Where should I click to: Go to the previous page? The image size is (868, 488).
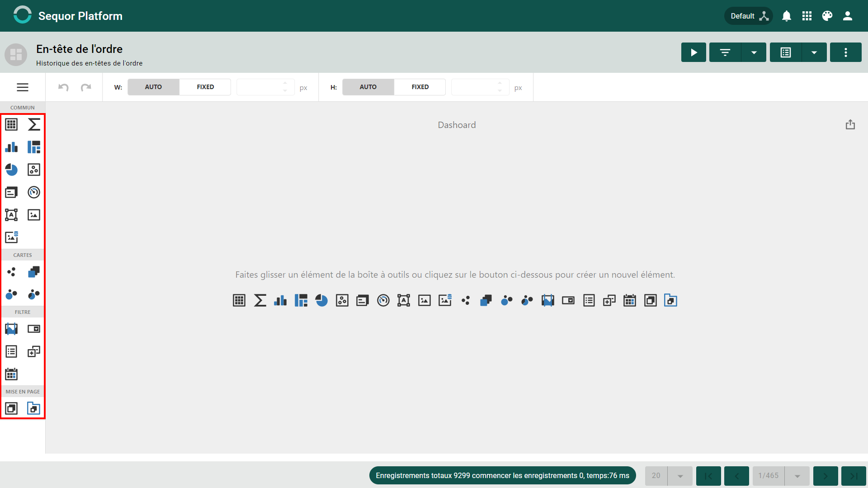[736, 476]
